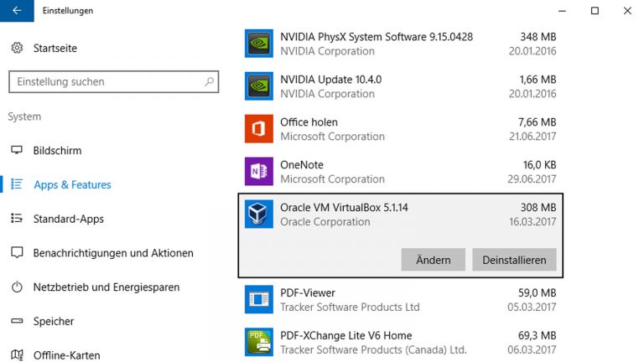Screen dimensions: 644x362
Task: Click the Oracle VM VirtualBox icon
Action: click(x=259, y=215)
